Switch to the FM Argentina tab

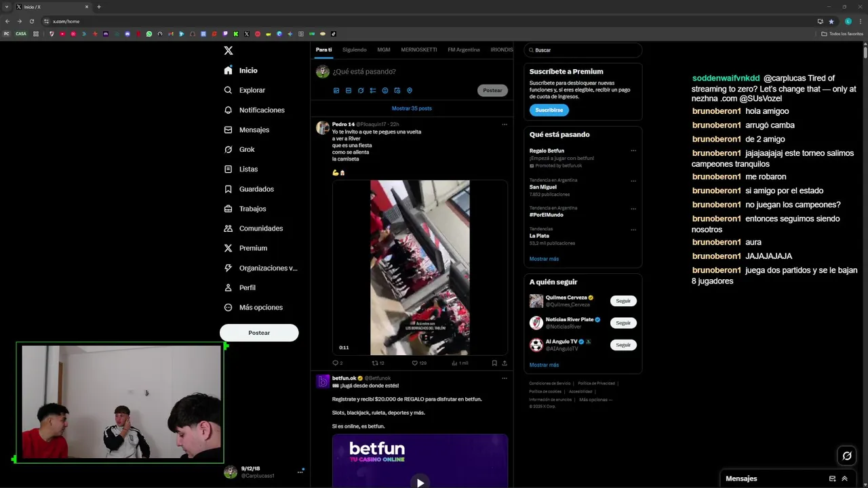click(464, 49)
